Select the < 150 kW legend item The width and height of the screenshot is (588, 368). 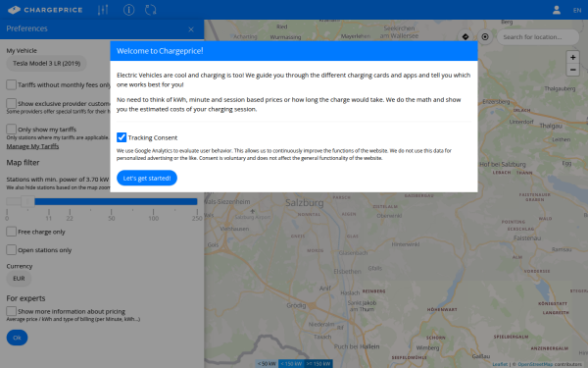tap(291, 363)
